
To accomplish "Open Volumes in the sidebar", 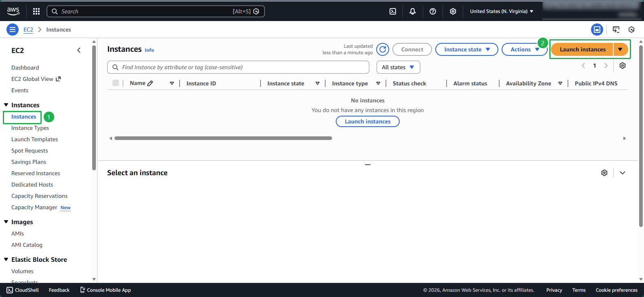I will tap(22, 271).
